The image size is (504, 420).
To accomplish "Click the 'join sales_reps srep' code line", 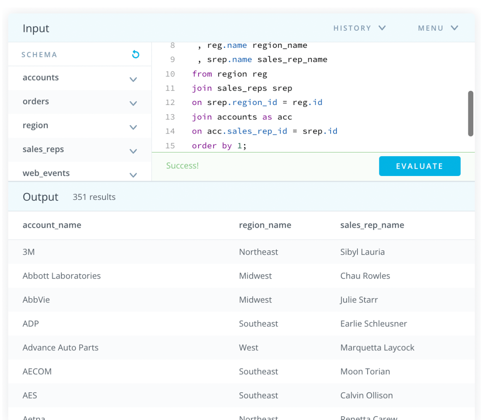I will pos(242,88).
